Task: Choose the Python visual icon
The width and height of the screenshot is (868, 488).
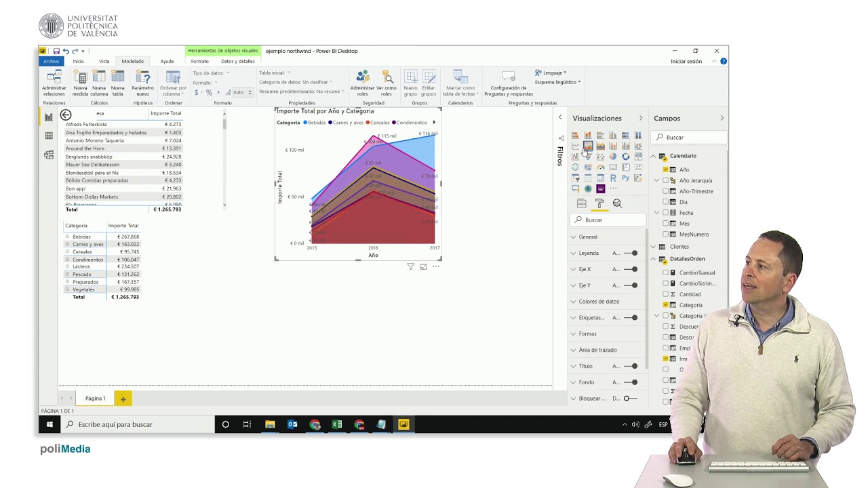Action: coord(626,178)
